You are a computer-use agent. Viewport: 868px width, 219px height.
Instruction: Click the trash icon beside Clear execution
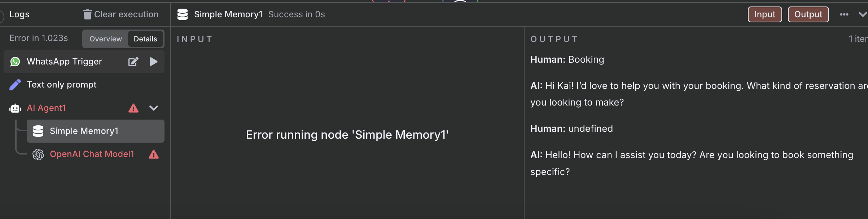click(87, 14)
